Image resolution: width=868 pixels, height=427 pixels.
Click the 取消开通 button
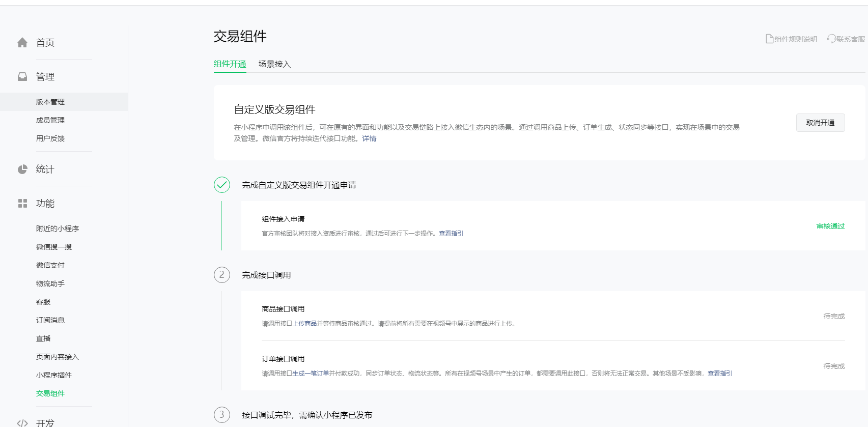820,123
